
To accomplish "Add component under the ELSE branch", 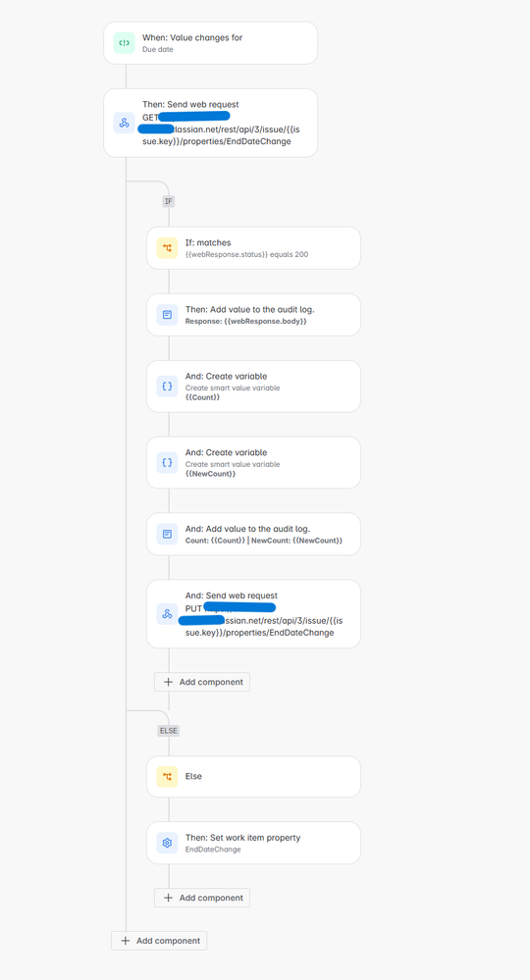I will tap(202, 898).
